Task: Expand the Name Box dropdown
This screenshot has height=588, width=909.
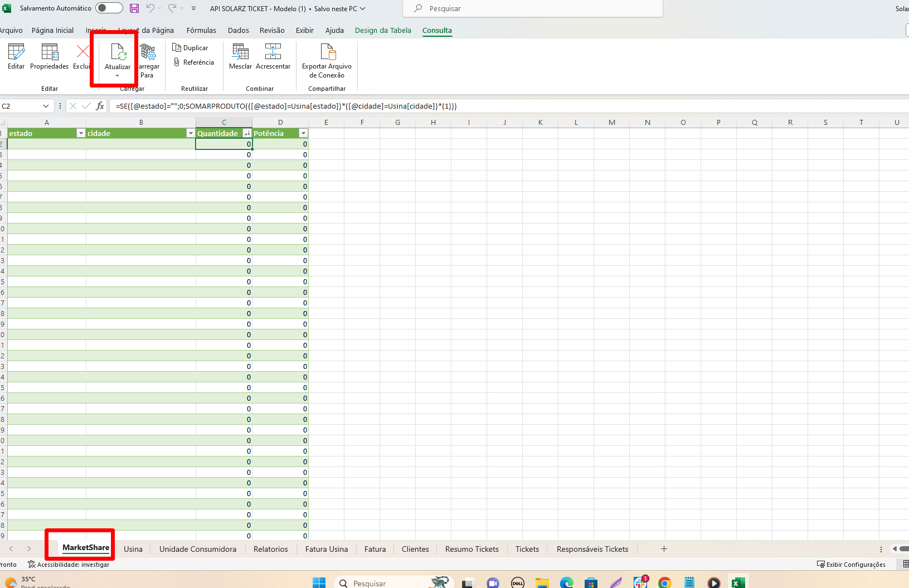Action: [46, 106]
